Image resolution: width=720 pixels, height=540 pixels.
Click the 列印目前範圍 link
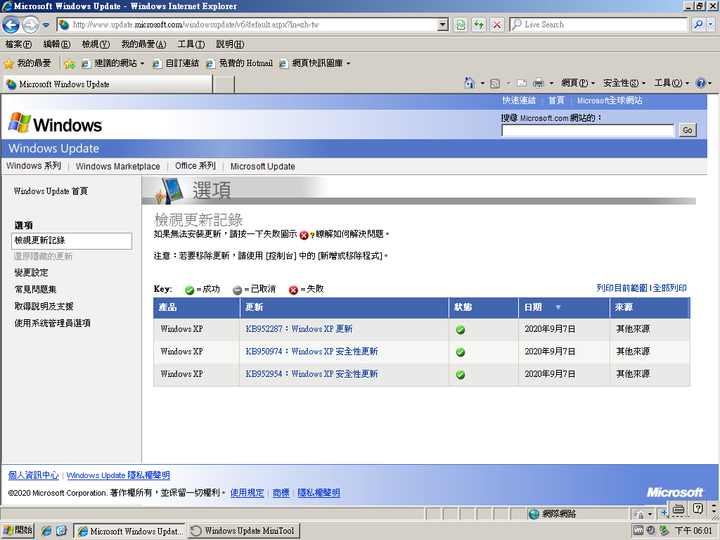622,288
